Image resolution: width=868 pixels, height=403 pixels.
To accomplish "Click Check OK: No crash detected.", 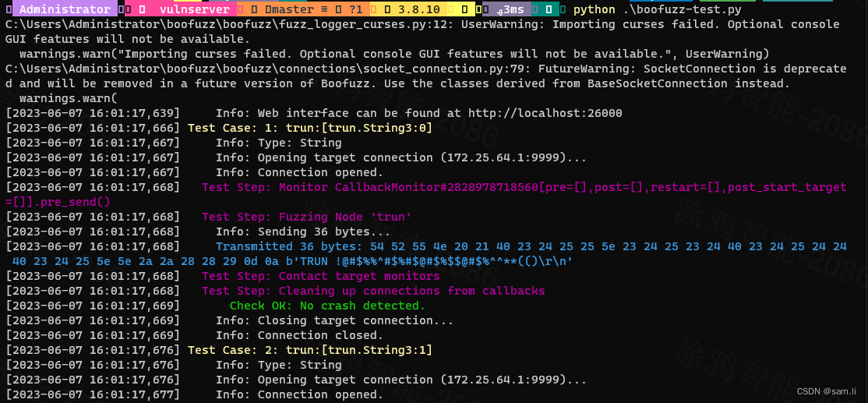I will pyautogui.click(x=328, y=306).
